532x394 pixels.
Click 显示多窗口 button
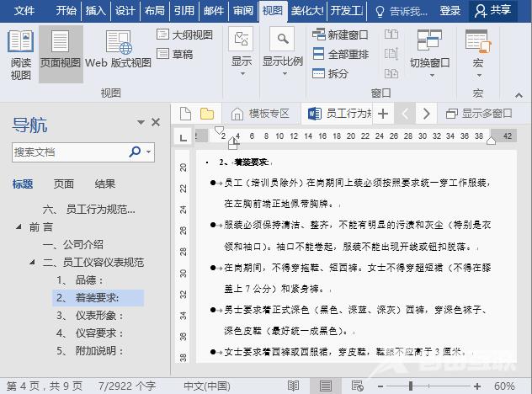click(480, 114)
